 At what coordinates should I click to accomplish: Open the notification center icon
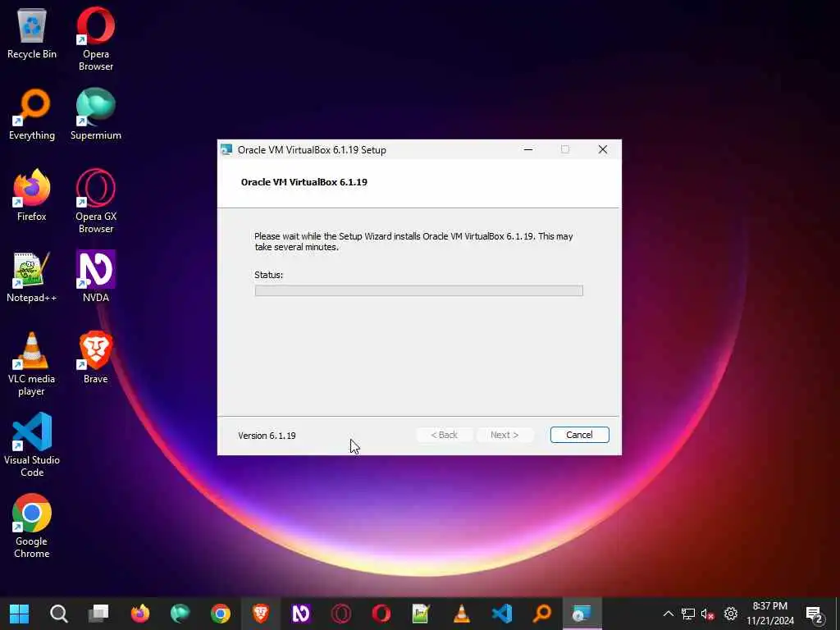pyautogui.click(x=815, y=614)
